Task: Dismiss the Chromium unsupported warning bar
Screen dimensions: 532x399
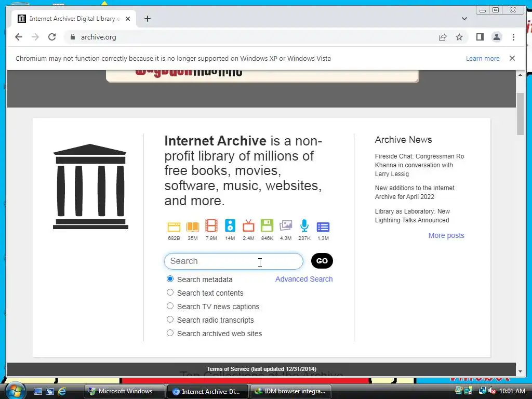Action: click(512, 58)
